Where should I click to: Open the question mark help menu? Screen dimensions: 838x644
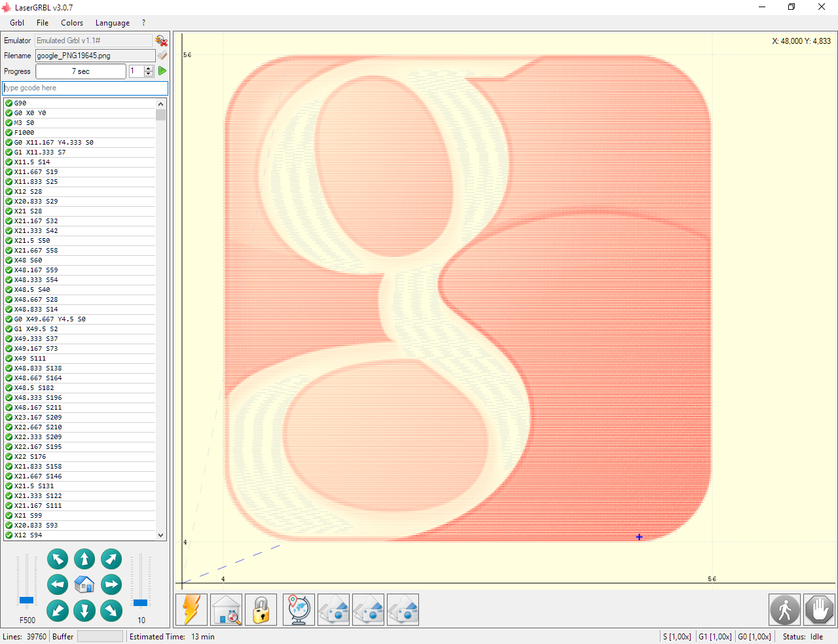click(x=143, y=23)
